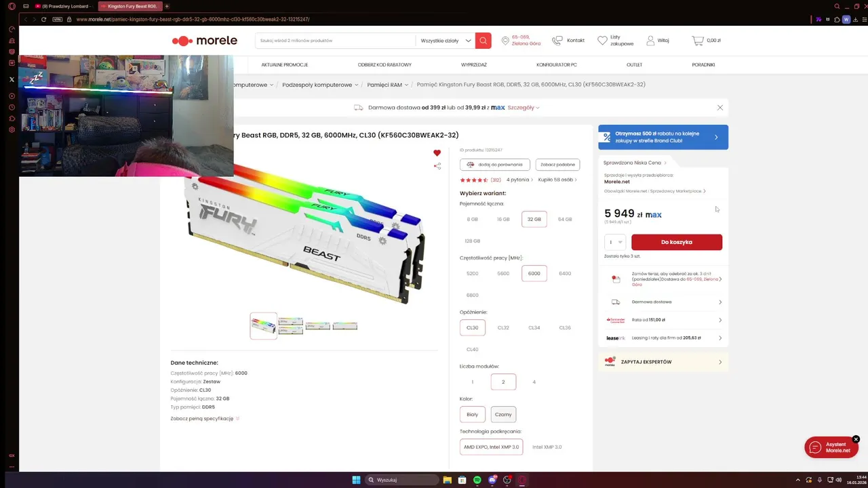Click the red search magnifier button
868x488 pixels.
click(483, 41)
